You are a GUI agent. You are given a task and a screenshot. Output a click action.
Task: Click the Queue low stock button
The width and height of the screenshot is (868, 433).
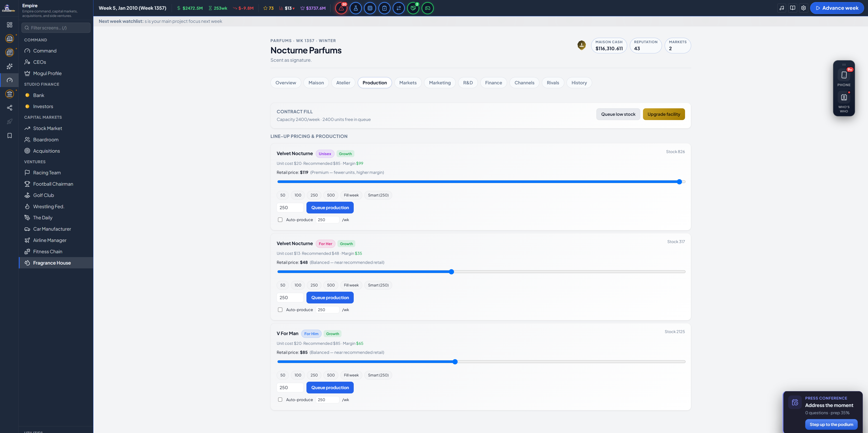click(x=618, y=114)
